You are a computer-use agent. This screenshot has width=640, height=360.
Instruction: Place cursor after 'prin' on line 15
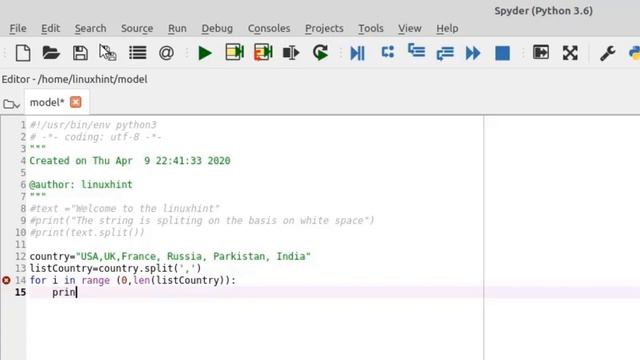pyautogui.click(x=76, y=292)
